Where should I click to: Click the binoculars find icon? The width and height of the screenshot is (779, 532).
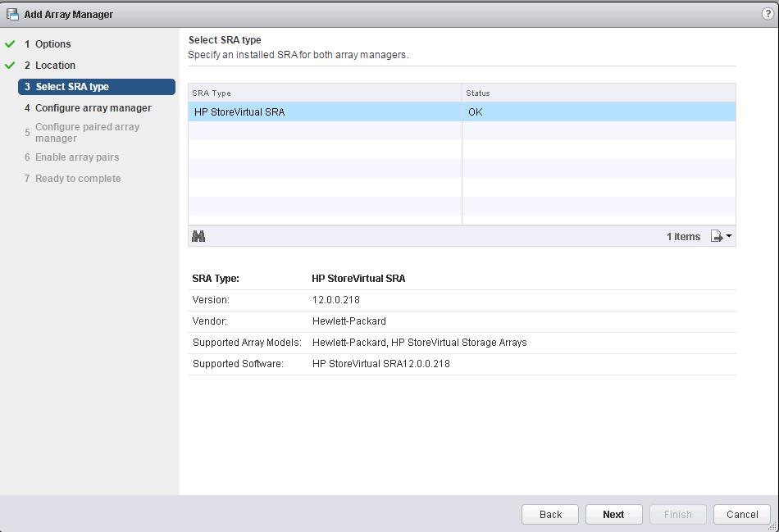[198, 236]
